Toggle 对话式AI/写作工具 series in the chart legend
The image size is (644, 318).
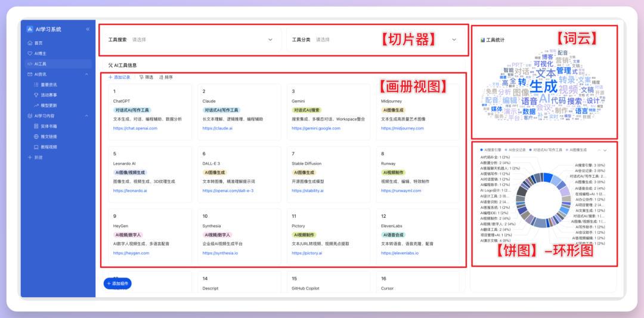coord(546,150)
